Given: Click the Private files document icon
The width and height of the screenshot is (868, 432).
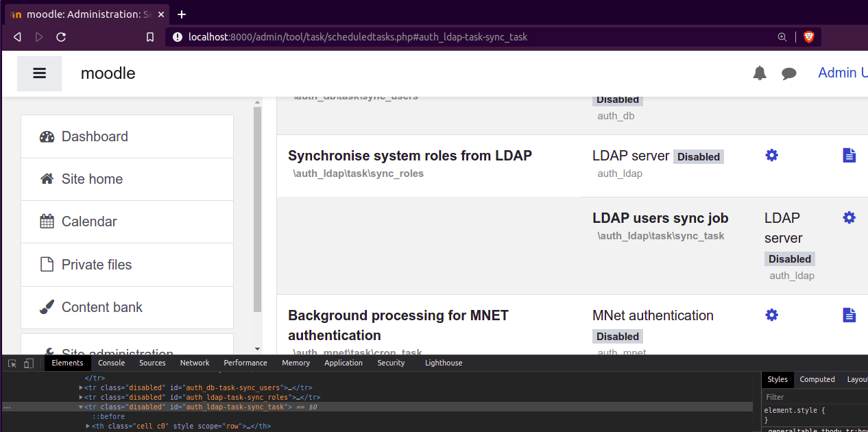Looking at the screenshot, I should point(47,265).
